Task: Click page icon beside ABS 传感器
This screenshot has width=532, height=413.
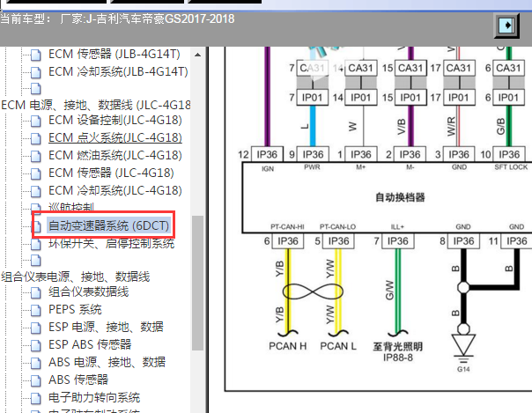Action: point(35,380)
